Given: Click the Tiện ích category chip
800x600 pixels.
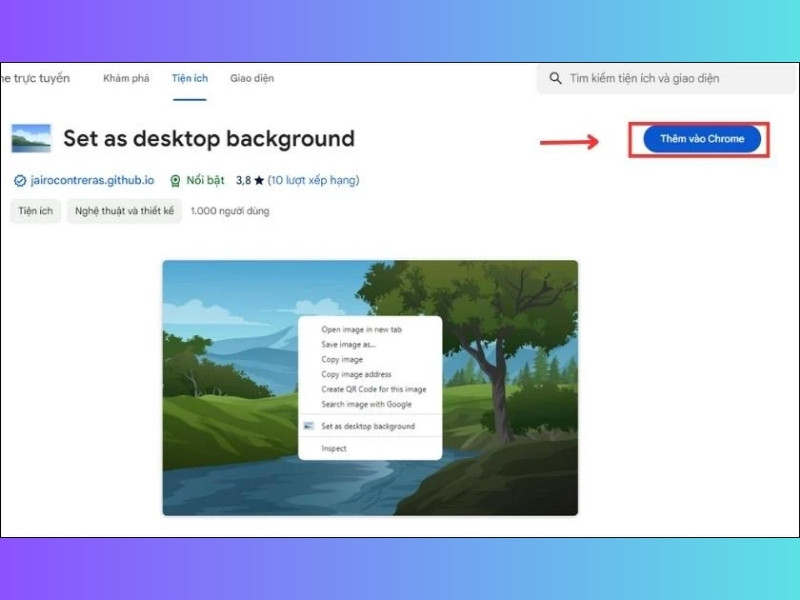Looking at the screenshot, I should coord(35,211).
